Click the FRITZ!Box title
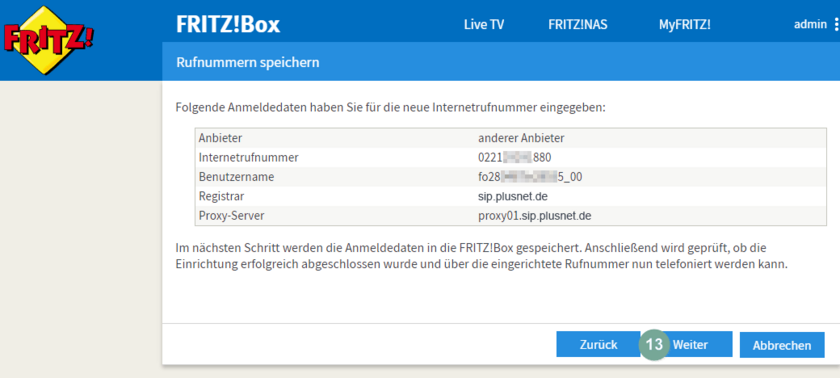The image size is (840, 378). (228, 25)
